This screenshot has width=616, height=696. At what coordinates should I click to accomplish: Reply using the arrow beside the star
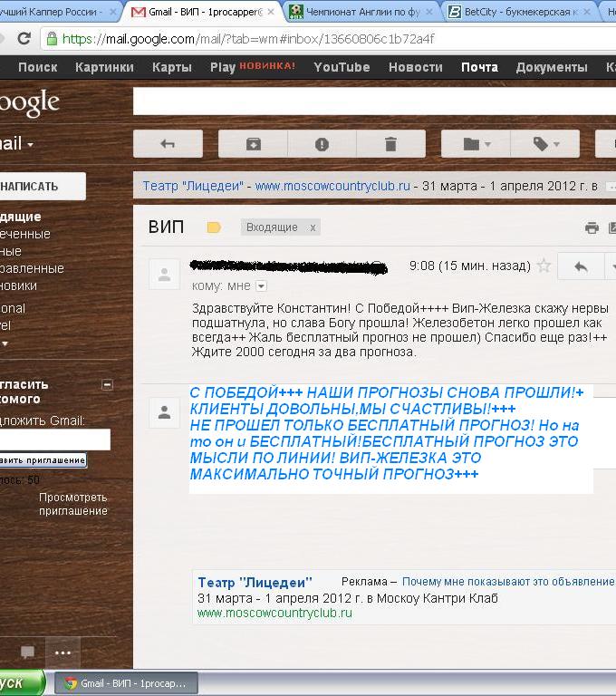(581, 266)
